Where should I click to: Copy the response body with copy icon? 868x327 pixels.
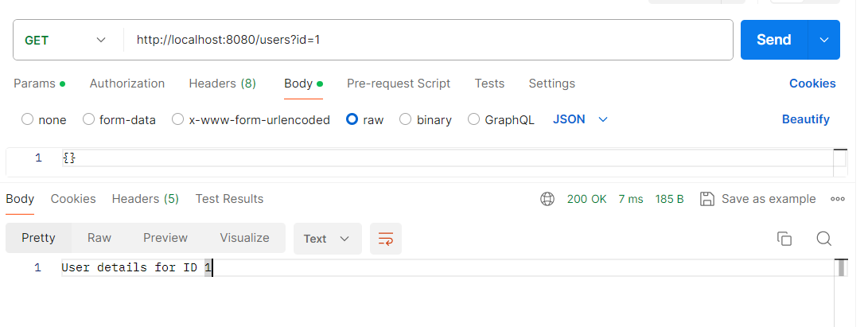(784, 239)
